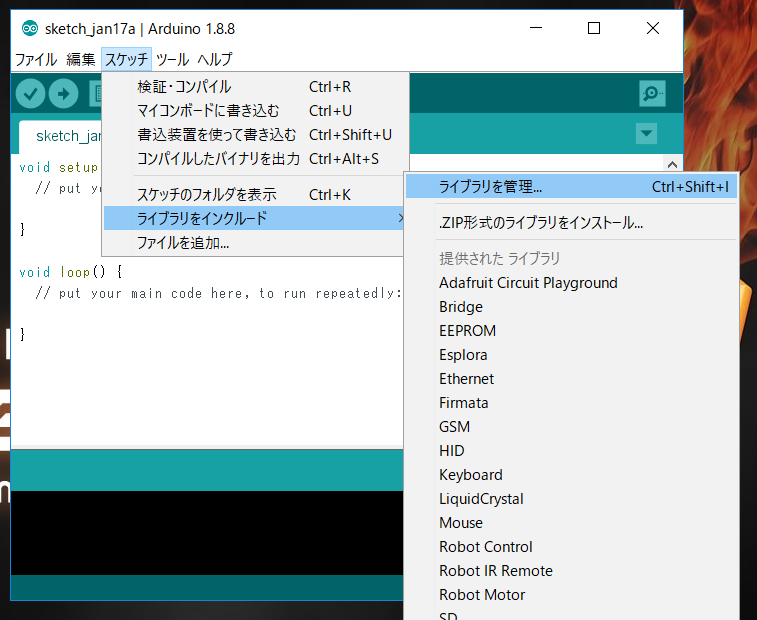Click in the black console output area

(x=207, y=533)
